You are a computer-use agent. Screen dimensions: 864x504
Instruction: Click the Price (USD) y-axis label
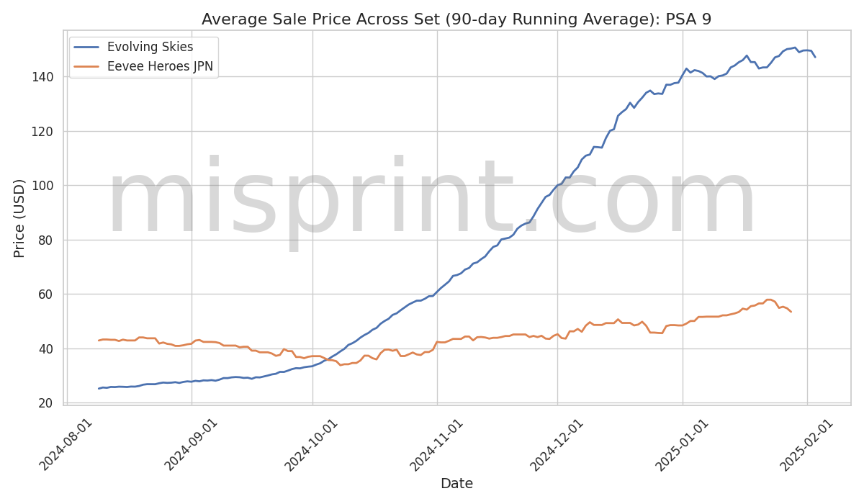(19, 217)
